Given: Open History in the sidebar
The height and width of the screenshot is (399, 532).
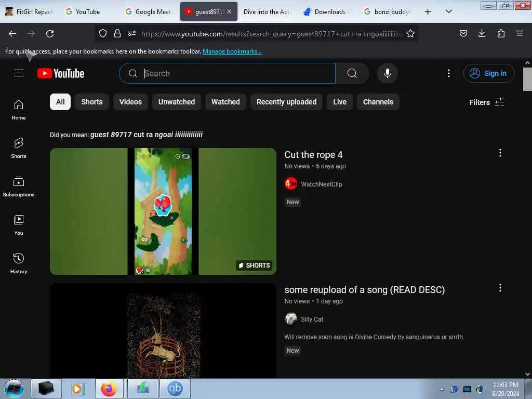Looking at the screenshot, I should tap(19, 263).
